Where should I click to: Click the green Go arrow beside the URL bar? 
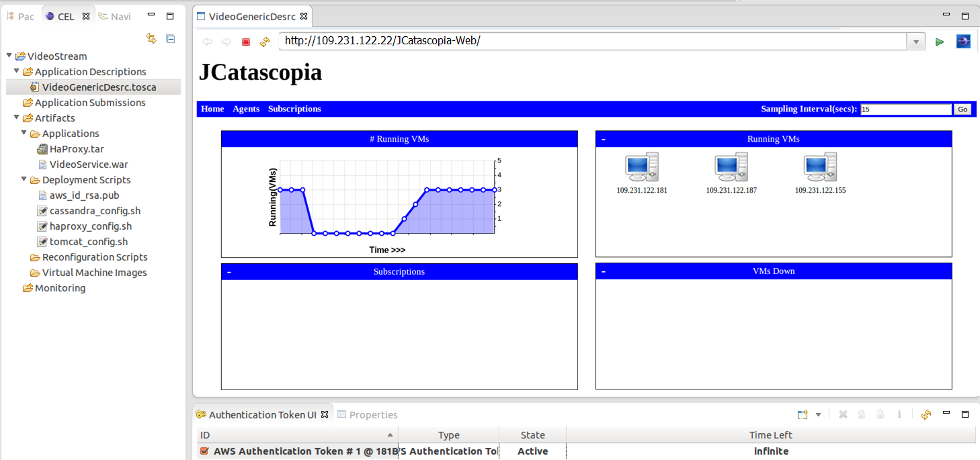point(940,42)
